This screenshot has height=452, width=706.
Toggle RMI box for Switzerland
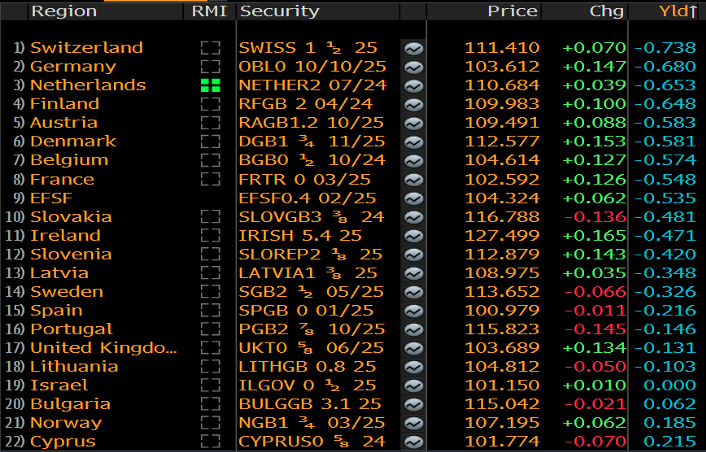pyautogui.click(x=210, y=48)
